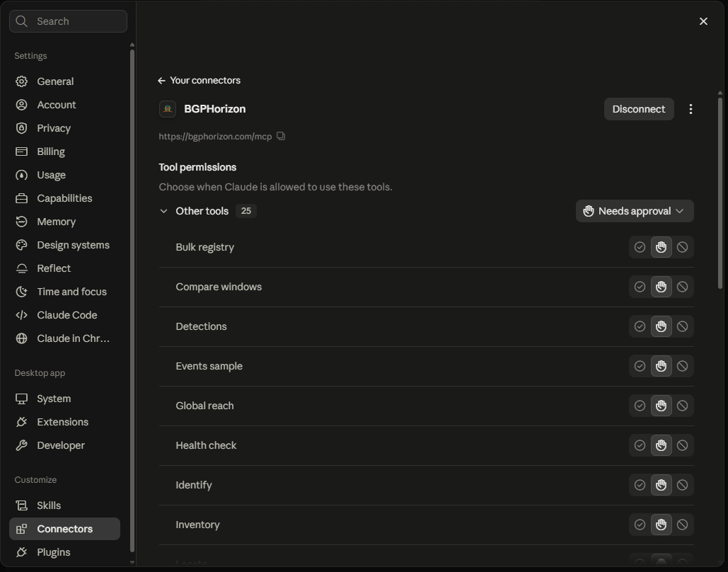Viewport: 728px width, 572px height.
Task: Allow the Global reach tool always
Action: tap(640, 406)
